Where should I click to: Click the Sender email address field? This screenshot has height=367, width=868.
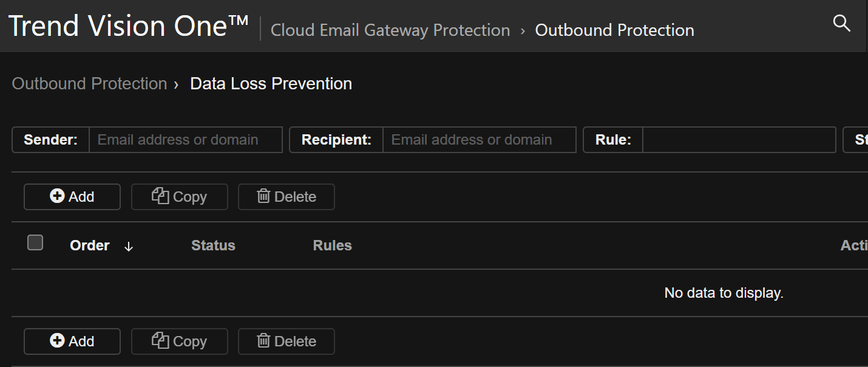186,140
